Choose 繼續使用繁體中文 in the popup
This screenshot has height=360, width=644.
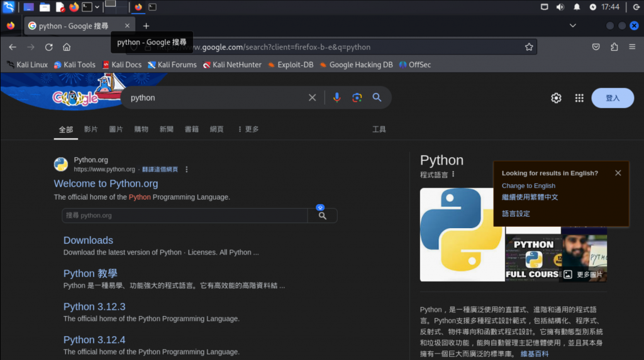click(530, 197)
